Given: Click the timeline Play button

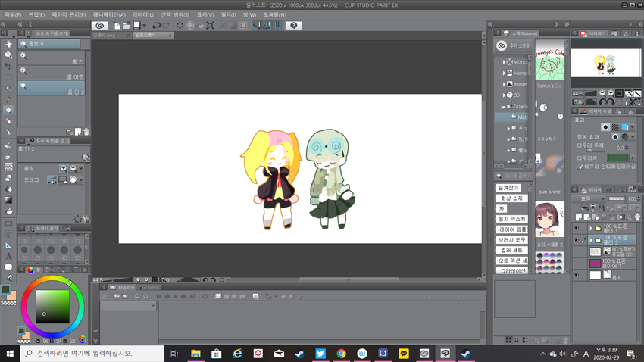Looking at the screenshot, I should coord(175,296).
